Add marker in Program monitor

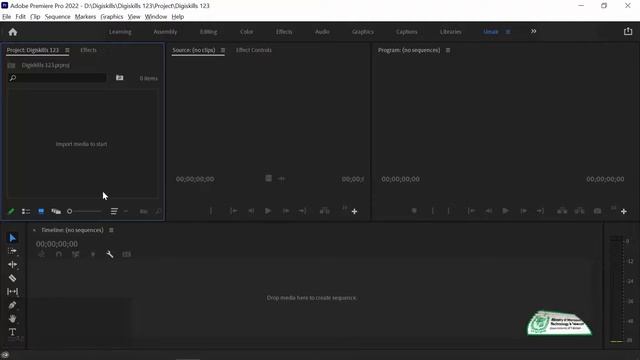click(414, 211)
